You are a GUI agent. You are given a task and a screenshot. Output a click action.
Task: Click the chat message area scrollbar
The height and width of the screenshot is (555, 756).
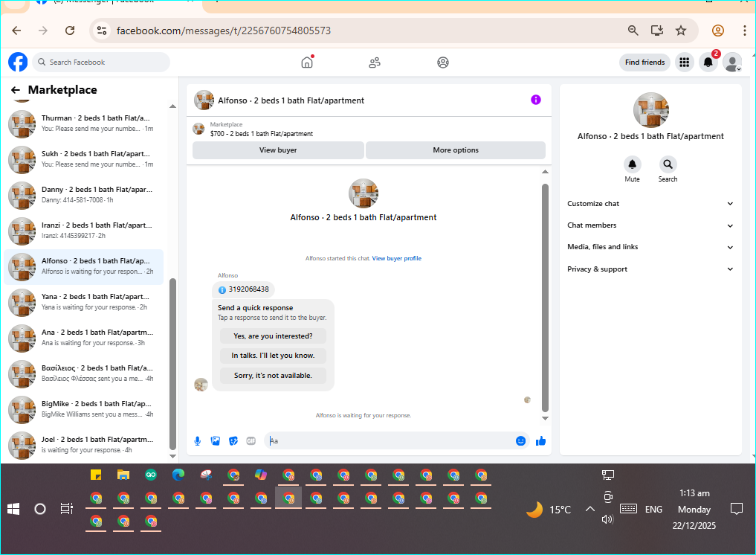click(x=546, y=297)
